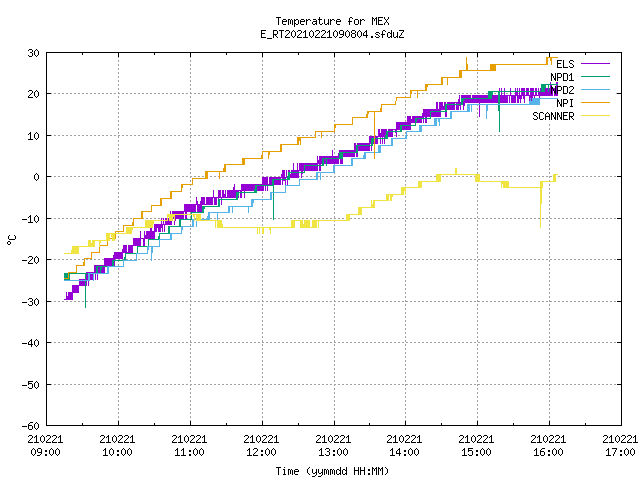The width and height of the screenshot is (640, 480).
Task: Click the x-axis tick label 12:00
Action: coord(261,452)
